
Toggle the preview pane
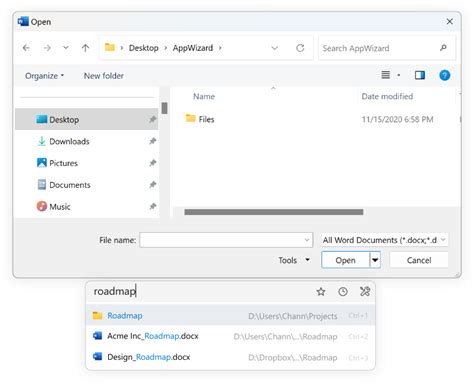click(420, 75)
